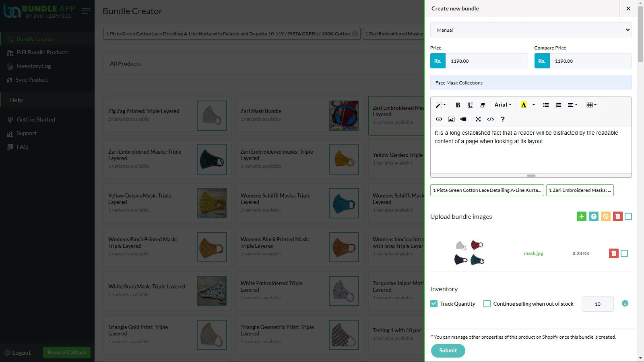Insert an ordered numbered list

558,105
